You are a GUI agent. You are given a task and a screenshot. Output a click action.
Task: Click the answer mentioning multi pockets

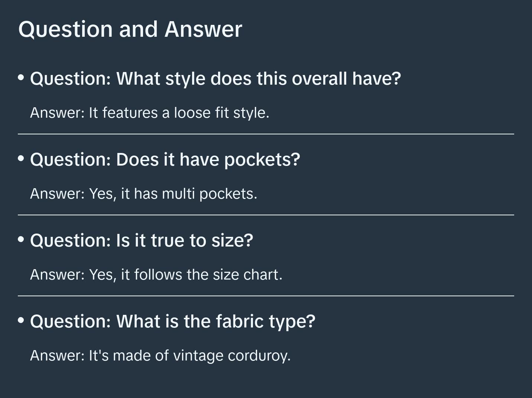click(144, 193)
